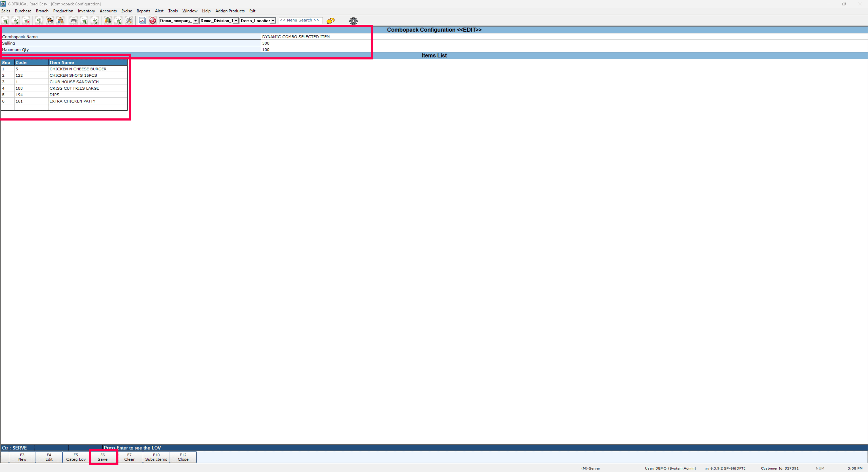
Task: Expand the Demo_Division dropdown
Action: coord(236,21)
